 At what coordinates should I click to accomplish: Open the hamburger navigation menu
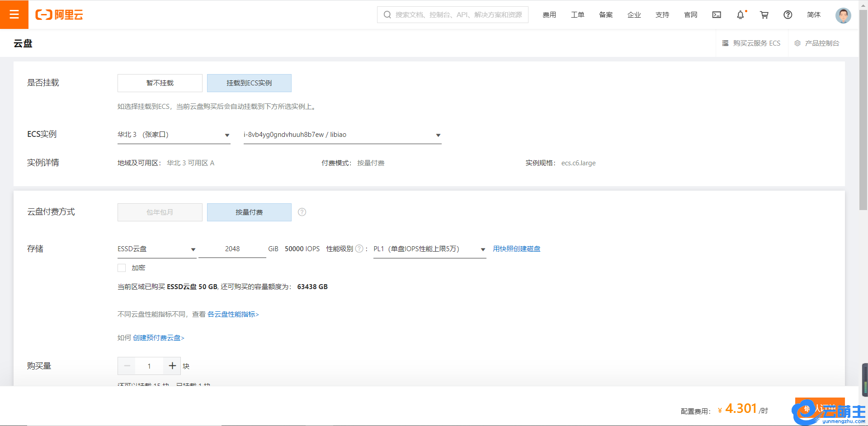(14, 14)
